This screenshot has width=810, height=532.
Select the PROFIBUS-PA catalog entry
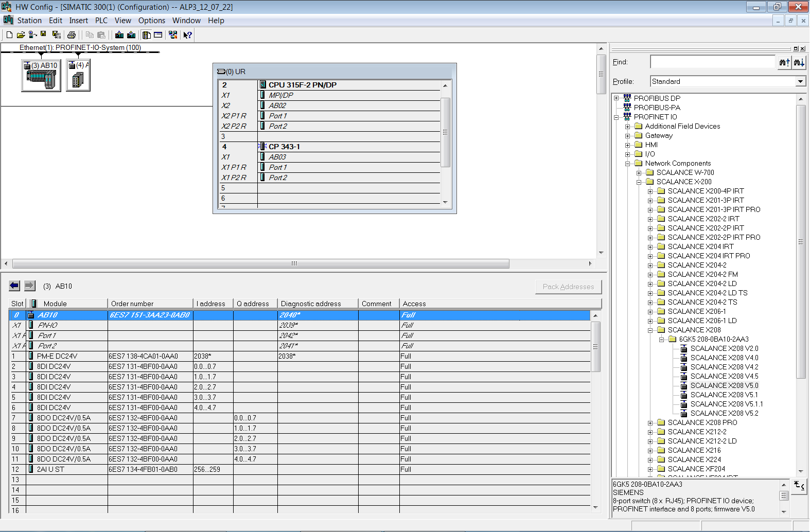(657, 108)
